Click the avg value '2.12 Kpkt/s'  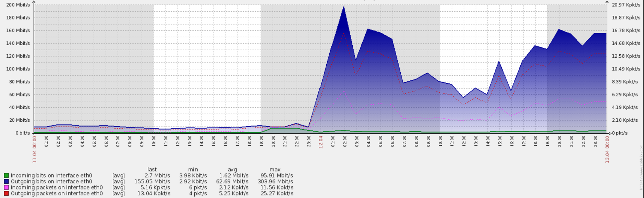point(234,188)
